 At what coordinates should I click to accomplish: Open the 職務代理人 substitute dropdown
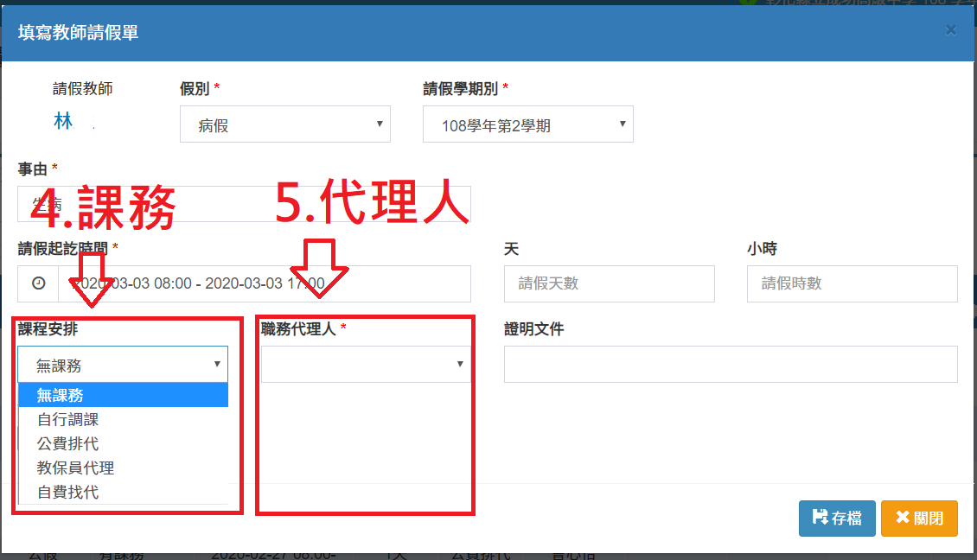(x=366, y=365)
